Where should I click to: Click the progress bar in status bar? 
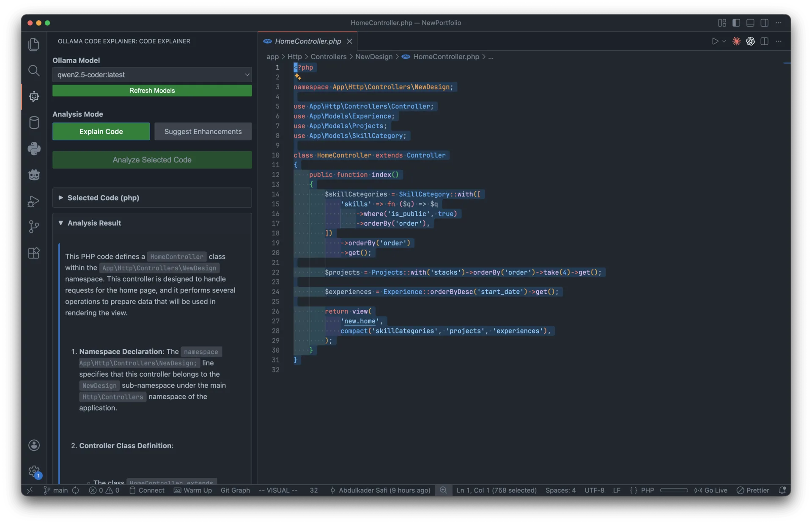[x=674, y=490]
